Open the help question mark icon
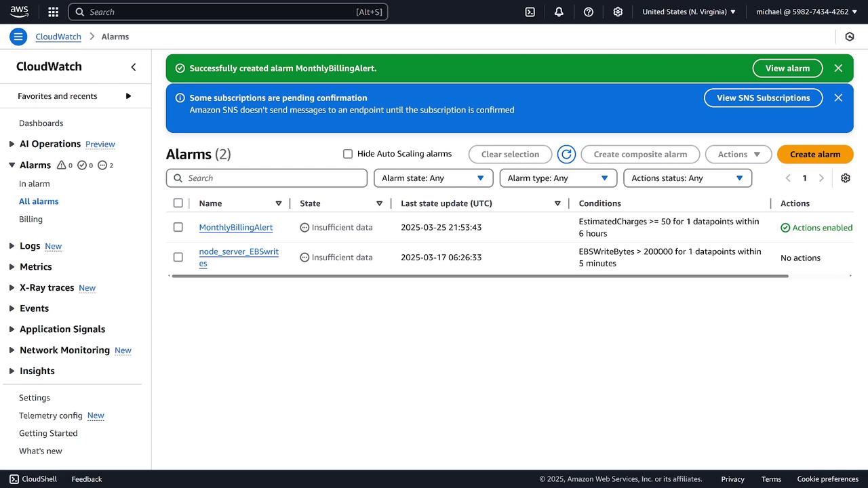 pyautogui.click(x=589, y=12)
